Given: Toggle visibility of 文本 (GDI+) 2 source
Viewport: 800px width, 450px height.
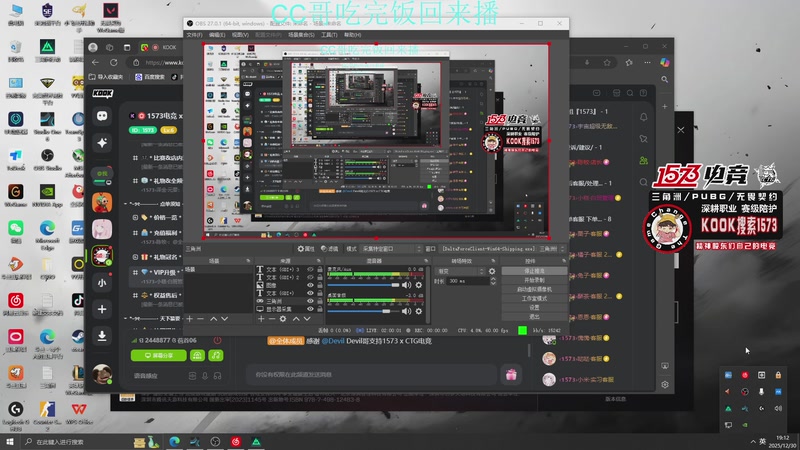Looking at the screenshot, I should (310, 277).
